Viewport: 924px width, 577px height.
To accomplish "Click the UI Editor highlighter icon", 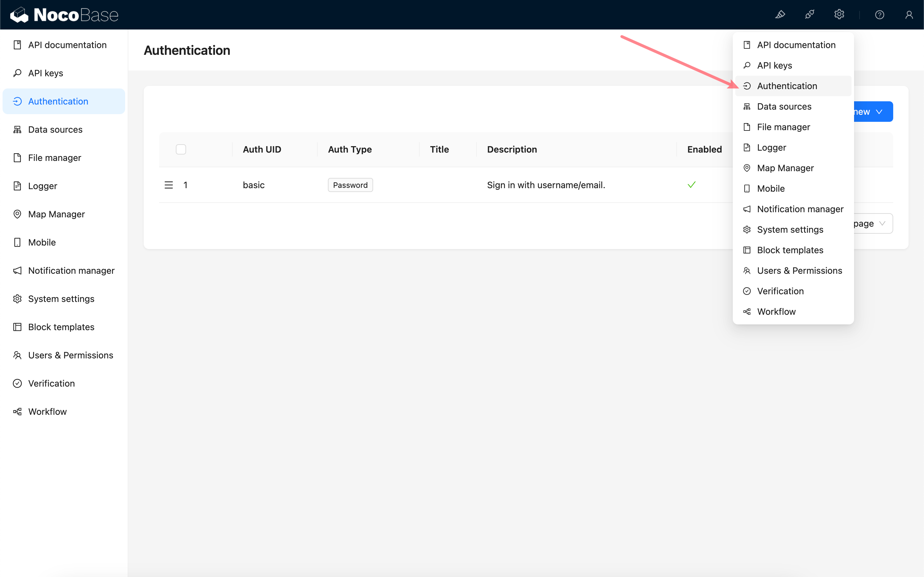I will (x=780, y=14).
